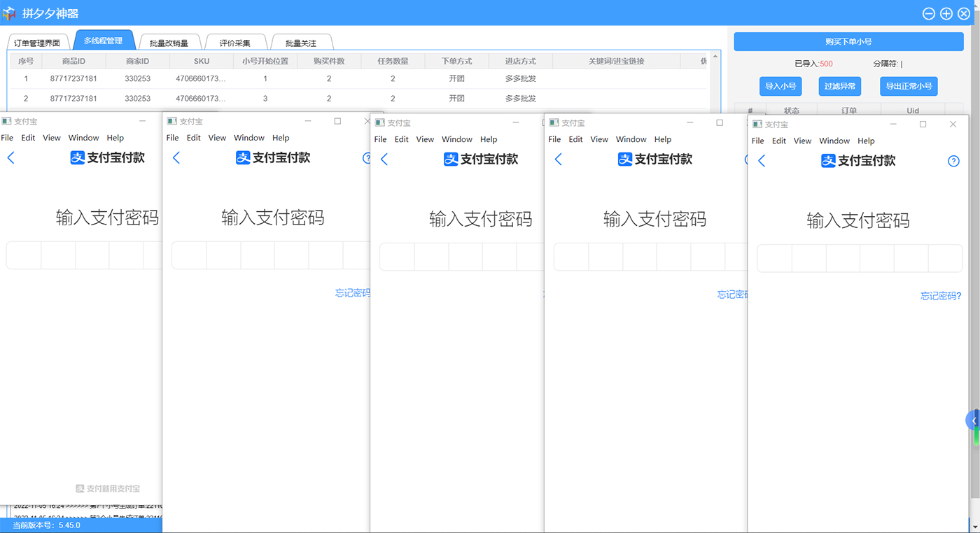This screenshot has width=980, height=533.
Task: Open Window menu in third Alipay window
Action: [457, 139]
